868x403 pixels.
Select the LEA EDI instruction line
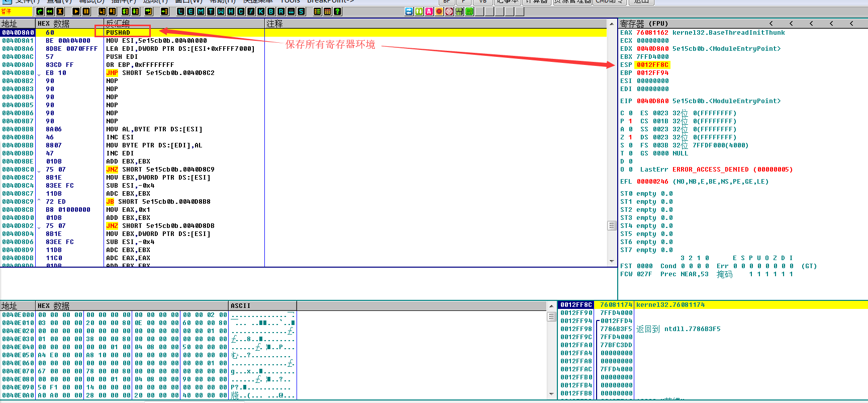180,49
